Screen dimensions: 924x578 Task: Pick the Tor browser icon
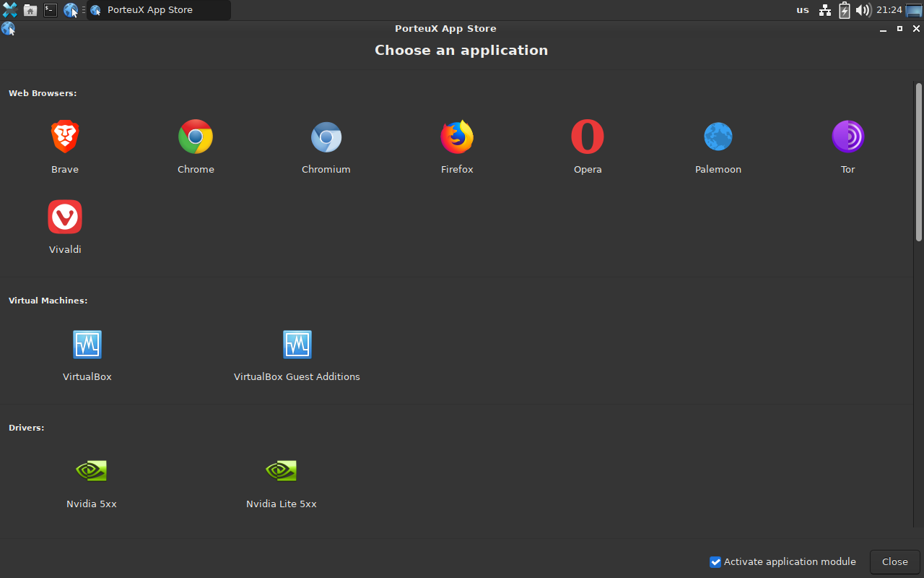click(x=848, y=137)
